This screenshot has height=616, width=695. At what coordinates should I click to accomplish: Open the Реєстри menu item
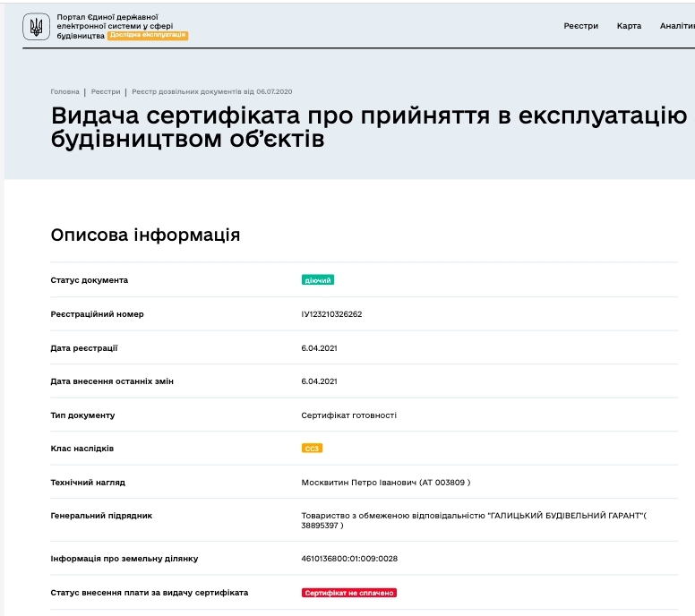point(580,26)
